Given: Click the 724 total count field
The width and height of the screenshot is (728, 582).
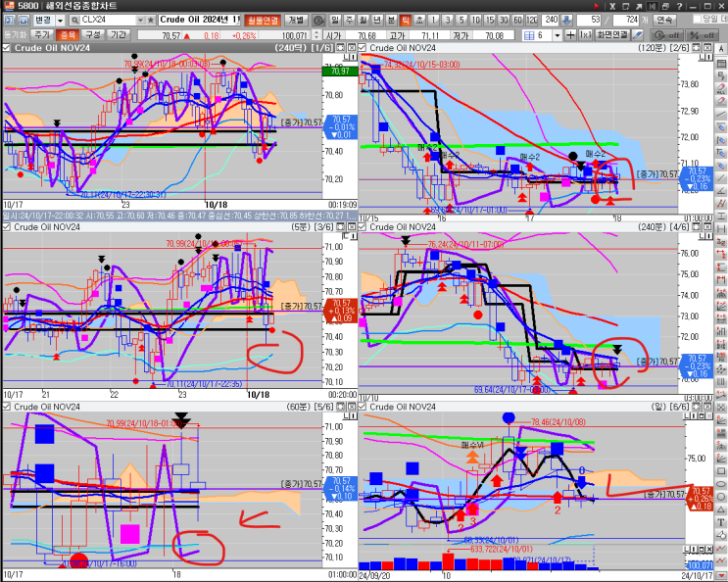Looking at the screenshot, I should 626,21.
